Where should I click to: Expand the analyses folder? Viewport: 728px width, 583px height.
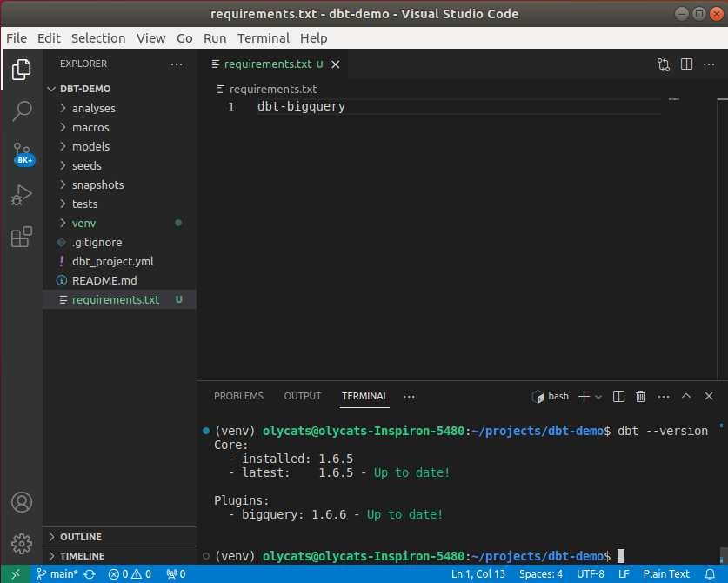tap(119, 108)
